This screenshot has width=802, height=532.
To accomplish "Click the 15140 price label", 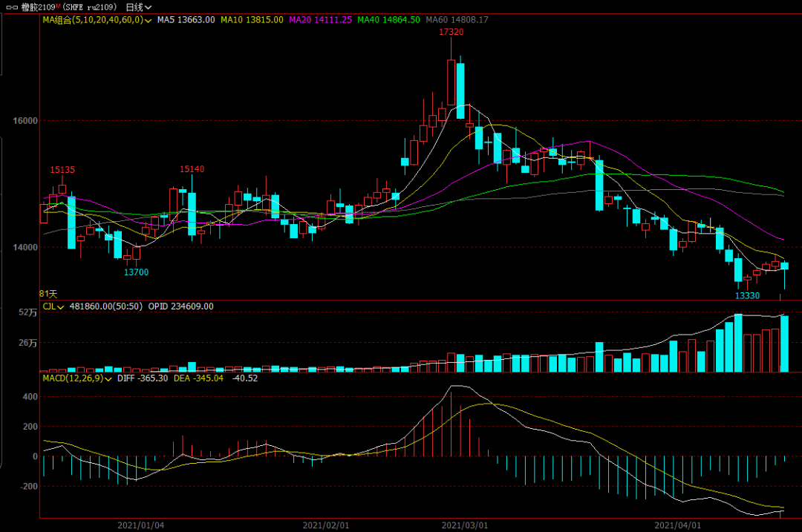I will click(x=192, y=169).
